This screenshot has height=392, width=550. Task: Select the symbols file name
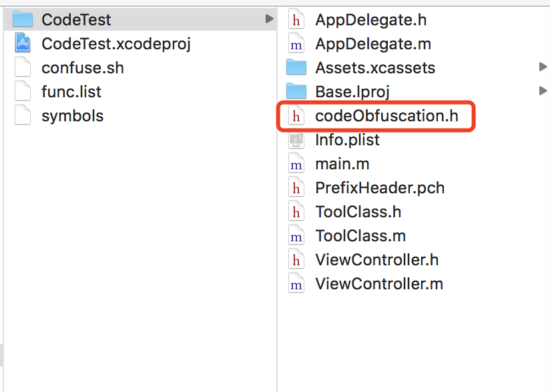(x=72, y=115)
